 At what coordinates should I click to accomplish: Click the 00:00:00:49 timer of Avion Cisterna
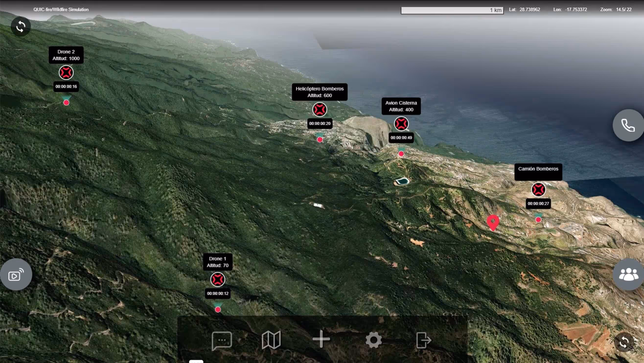click(x=401, y=138)
